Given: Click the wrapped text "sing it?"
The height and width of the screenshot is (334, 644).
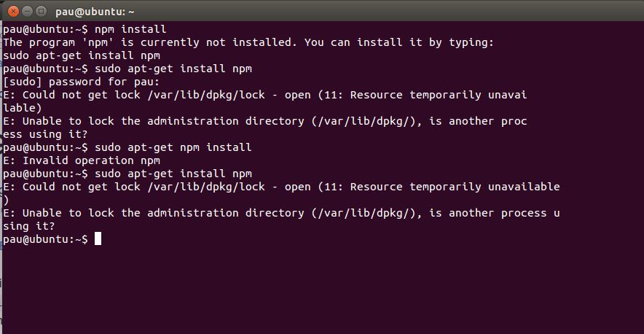Looking at the screenshot, I should pyautogui.click(x=29, y=226).
